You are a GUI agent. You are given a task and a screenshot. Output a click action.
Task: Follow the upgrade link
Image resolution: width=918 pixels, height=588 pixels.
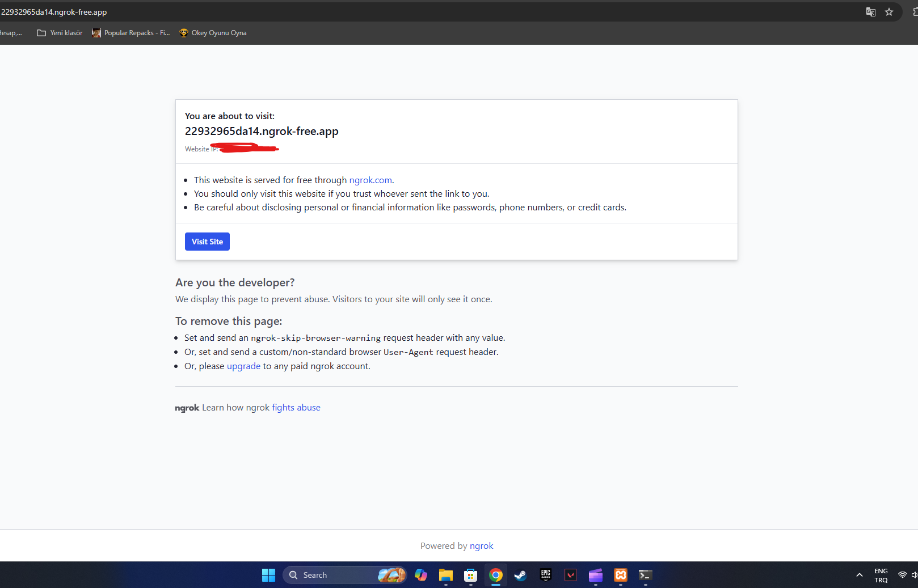(x=243, y=366)
